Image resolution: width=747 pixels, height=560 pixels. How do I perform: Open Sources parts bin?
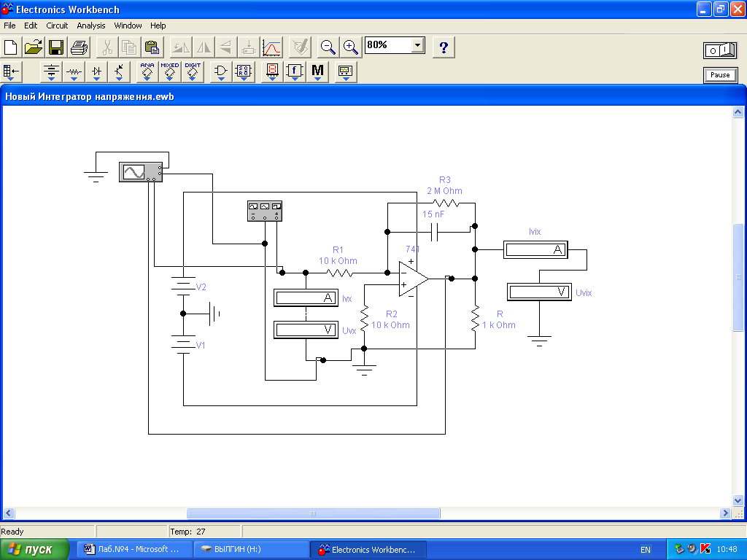pos(51,72)
